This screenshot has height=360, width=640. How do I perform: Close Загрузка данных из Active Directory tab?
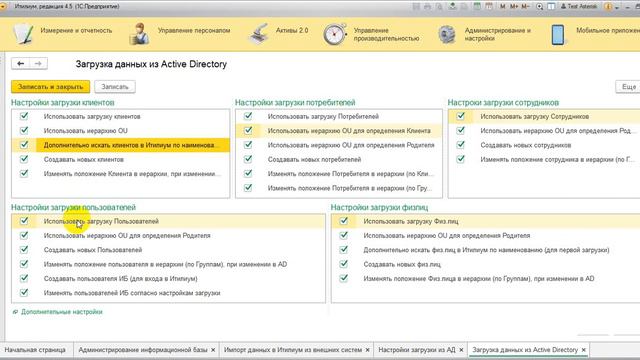click(x=584, y=350)
